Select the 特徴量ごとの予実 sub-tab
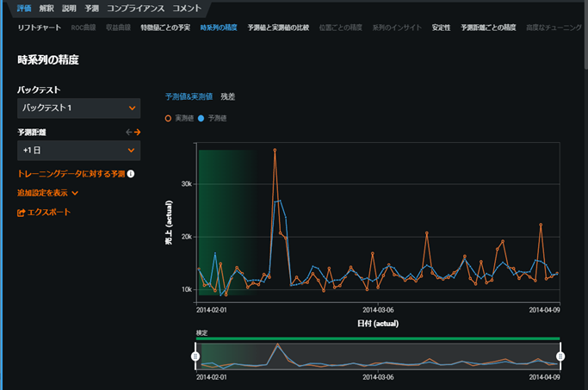 coord(165,28)
